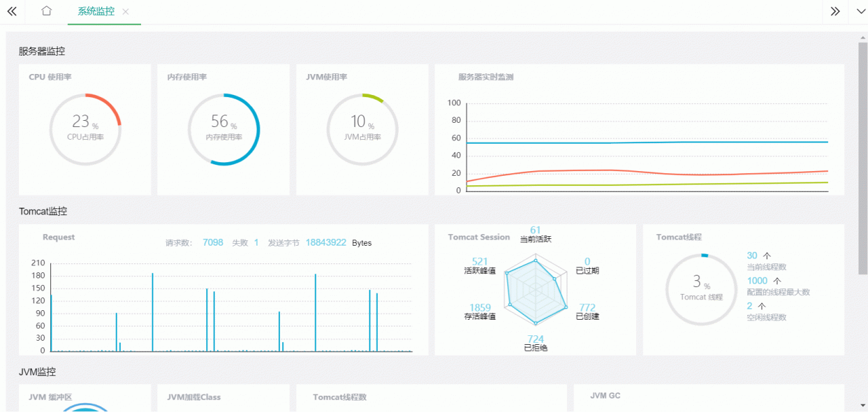Click the 配置的线程最大数 value 1000

pyautogui.click(x=757, y=281)
